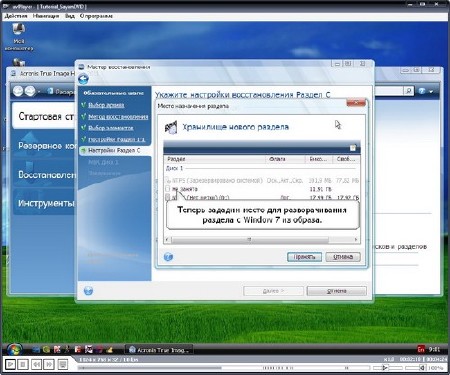Click the help icon at wizard bottom-left
This screenshot has height=375, width=450.
pyautogui.click(x=88, y=291)
